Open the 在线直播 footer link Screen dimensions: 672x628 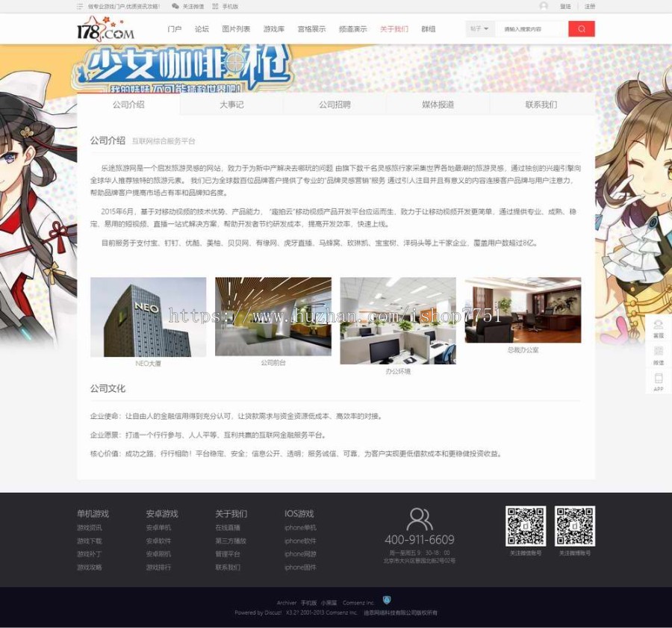[228, 528]
